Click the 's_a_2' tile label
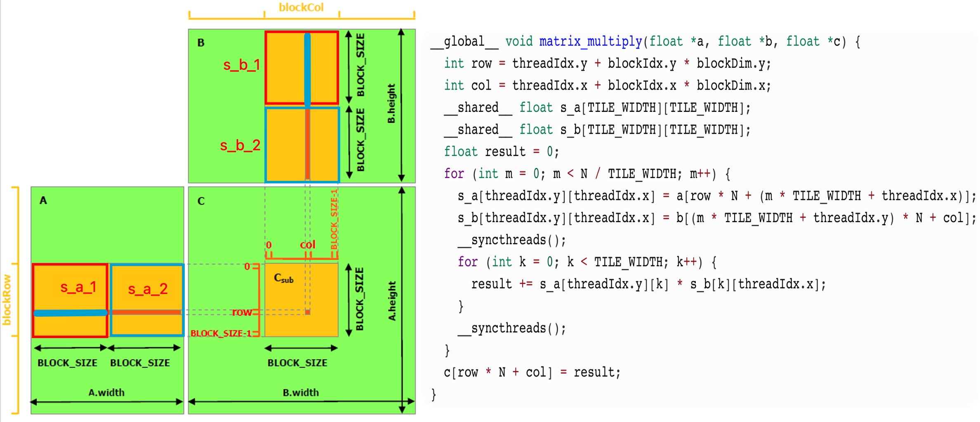The image size is (980, 422). 148,289
